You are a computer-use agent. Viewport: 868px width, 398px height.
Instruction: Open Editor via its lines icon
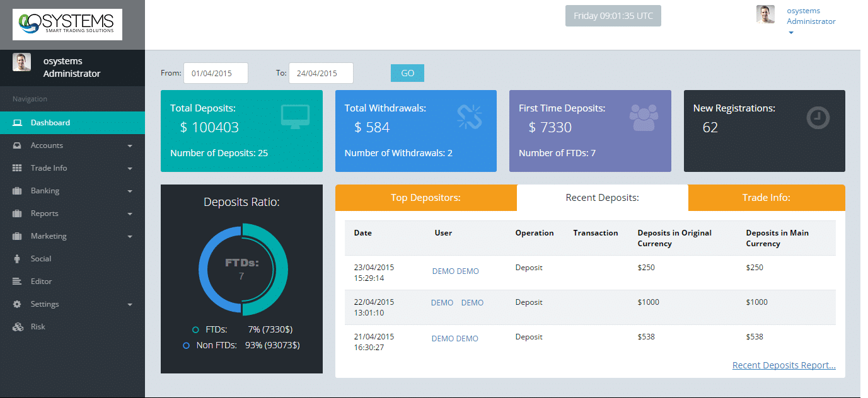(17, 281)
